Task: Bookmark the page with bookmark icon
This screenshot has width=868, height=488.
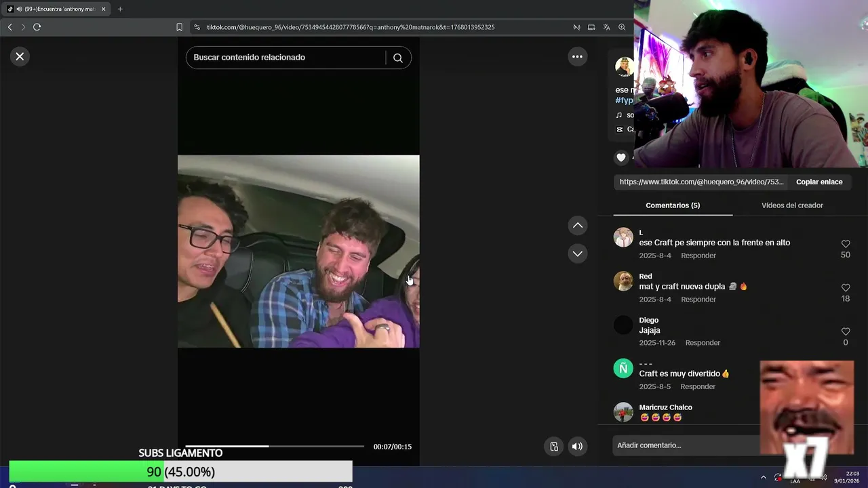Action: [x=179, y=27]
